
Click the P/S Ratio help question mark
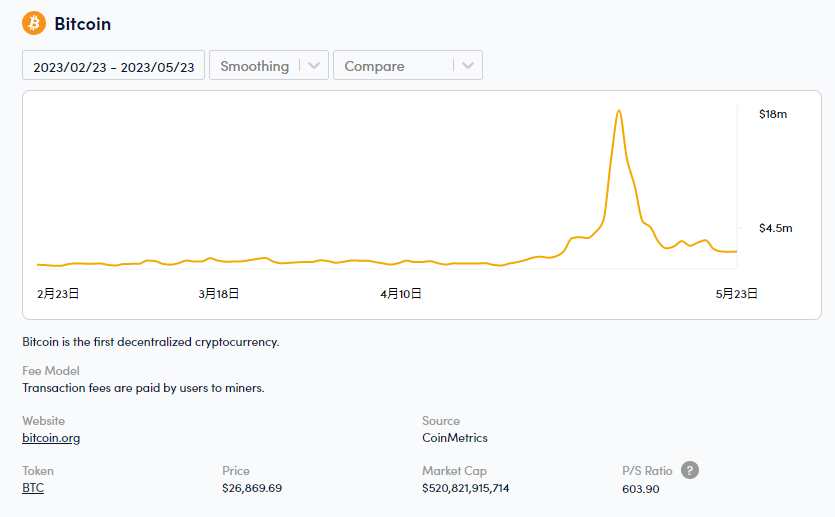click(690, 470)
